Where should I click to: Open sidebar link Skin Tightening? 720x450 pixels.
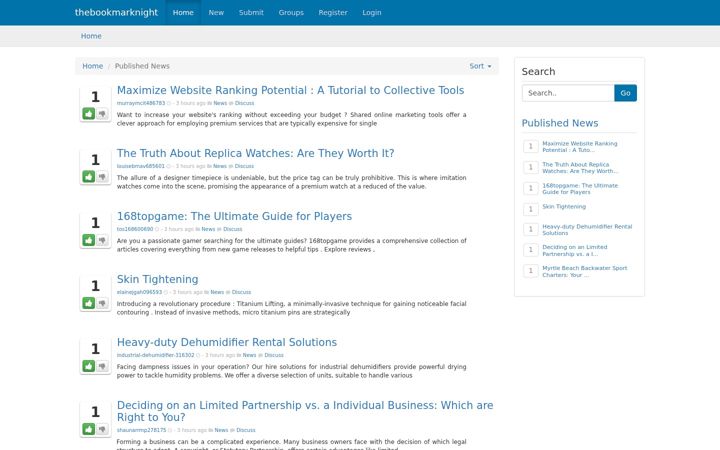[x=564, y=207]
